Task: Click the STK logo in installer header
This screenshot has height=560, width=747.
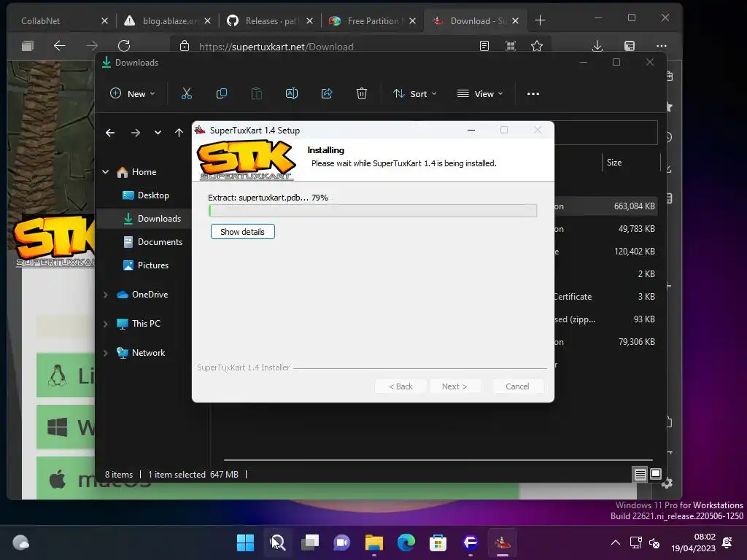Action: [x=246, y=160]
